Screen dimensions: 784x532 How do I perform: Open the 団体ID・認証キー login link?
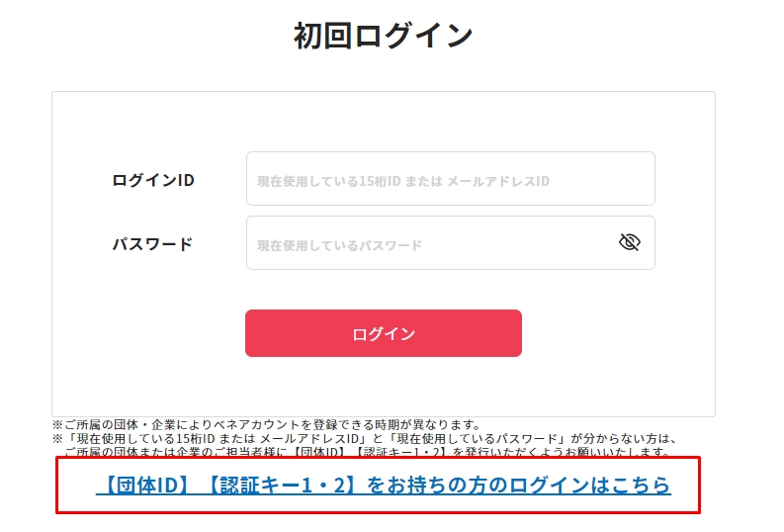pos(384,485)
